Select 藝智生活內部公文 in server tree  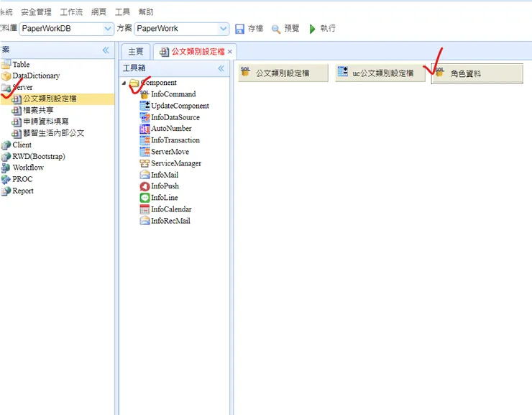pos(54,133)
